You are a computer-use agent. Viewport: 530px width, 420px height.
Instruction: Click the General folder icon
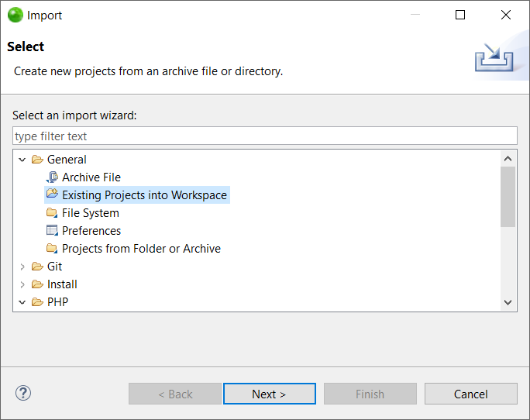pyautogui.click(x=37, y=160)
